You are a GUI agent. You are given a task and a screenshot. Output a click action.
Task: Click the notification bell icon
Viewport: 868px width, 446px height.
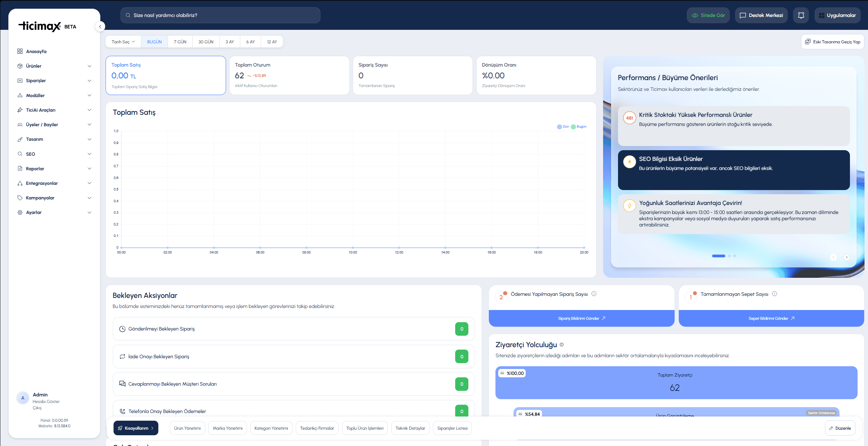pos(801,15)
